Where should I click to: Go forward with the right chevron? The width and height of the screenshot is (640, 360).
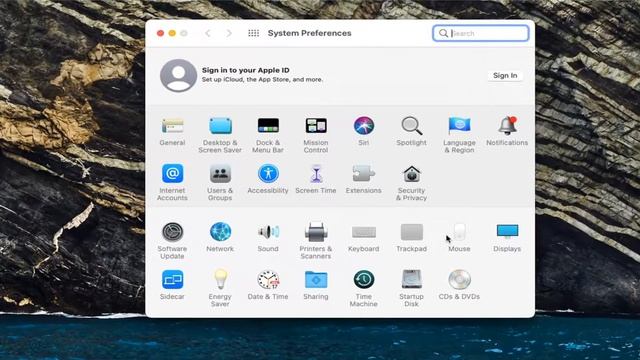tap(229, 33)
